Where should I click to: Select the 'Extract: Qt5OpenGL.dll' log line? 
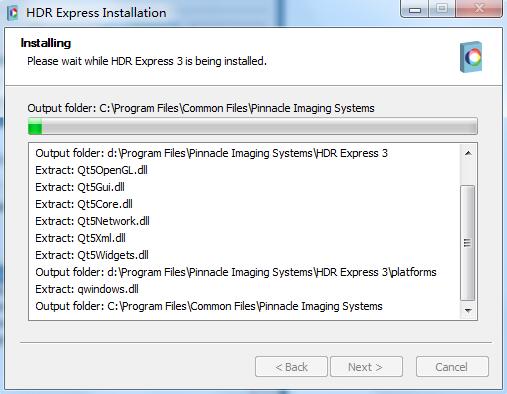coord(91,170)
